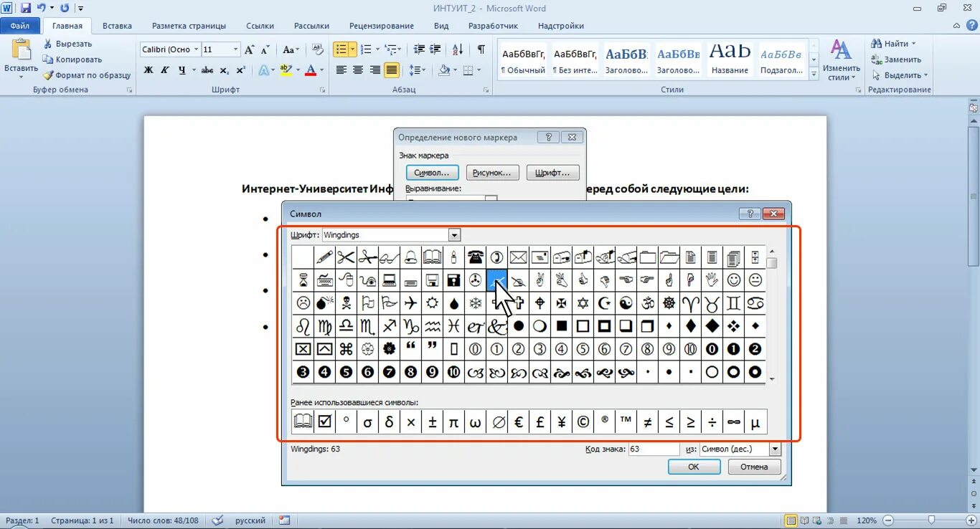Image resolution: width=980 pixels, height=529 pixels.
Task: Click Заменить in Редактирование group
Action: [896, 59]
